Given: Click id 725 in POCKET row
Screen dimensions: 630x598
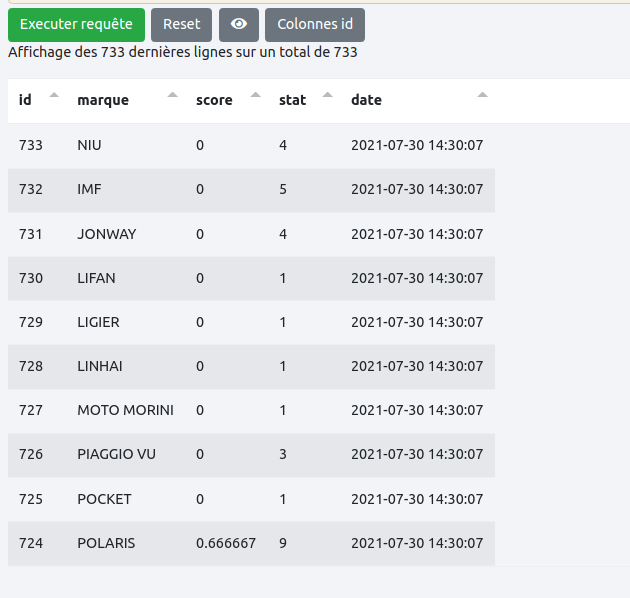Looking at the screenshot, I should point(31,499).
